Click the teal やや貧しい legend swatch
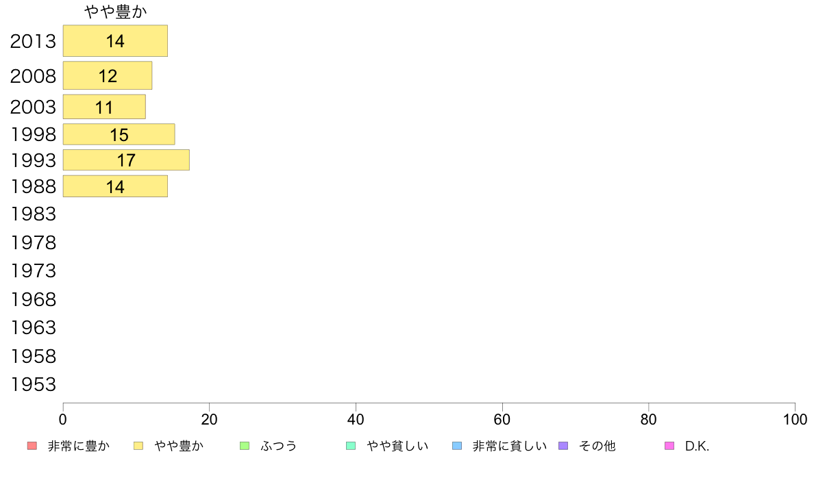The image size is (814, 504). [x=351, y=446]
